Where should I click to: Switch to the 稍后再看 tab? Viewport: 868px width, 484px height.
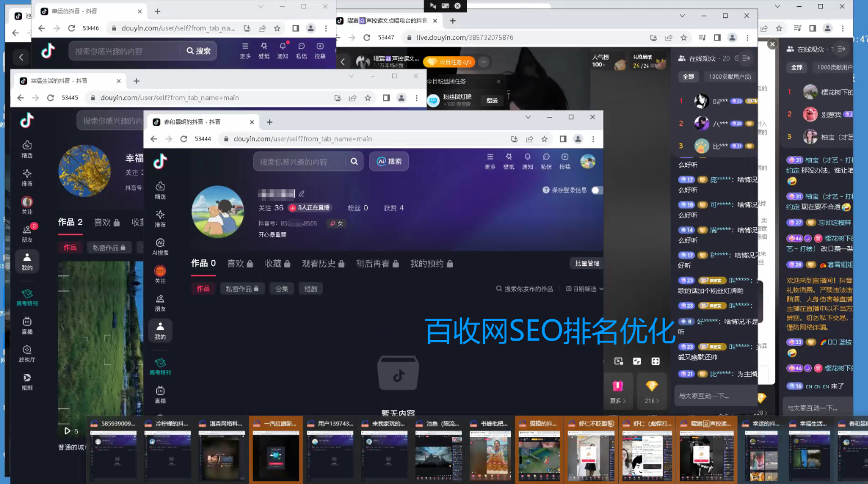coord(377,263)
